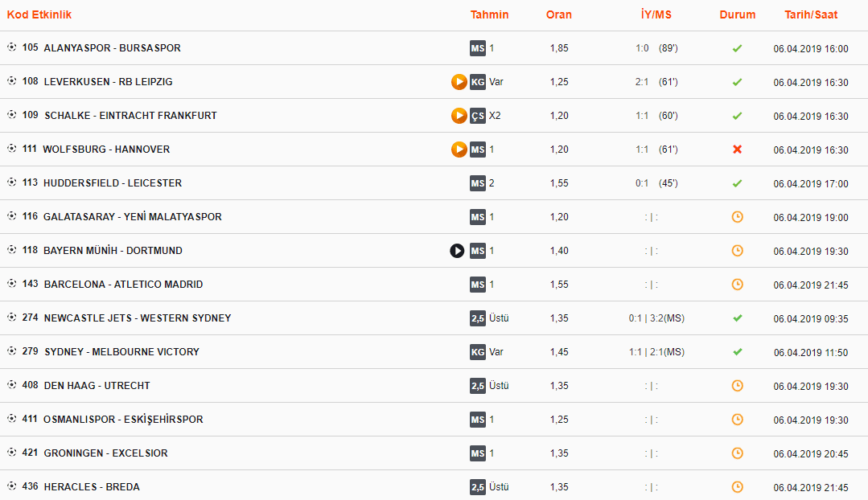Play live stream for Leverkusen - RB Leipzig

pos(459,82)
